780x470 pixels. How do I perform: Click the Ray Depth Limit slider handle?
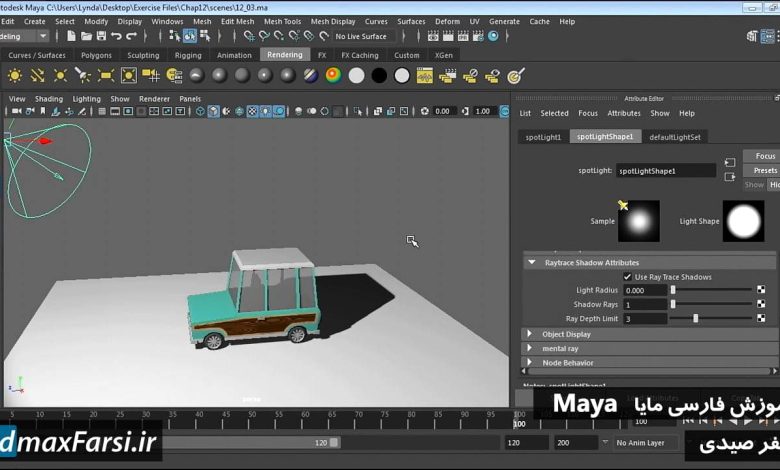(x=696, y=318)
